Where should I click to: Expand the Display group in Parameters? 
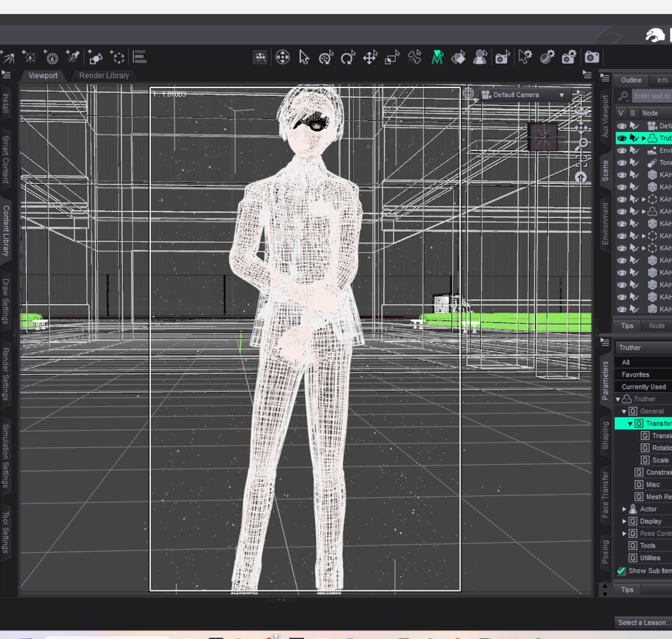[625, 521]
